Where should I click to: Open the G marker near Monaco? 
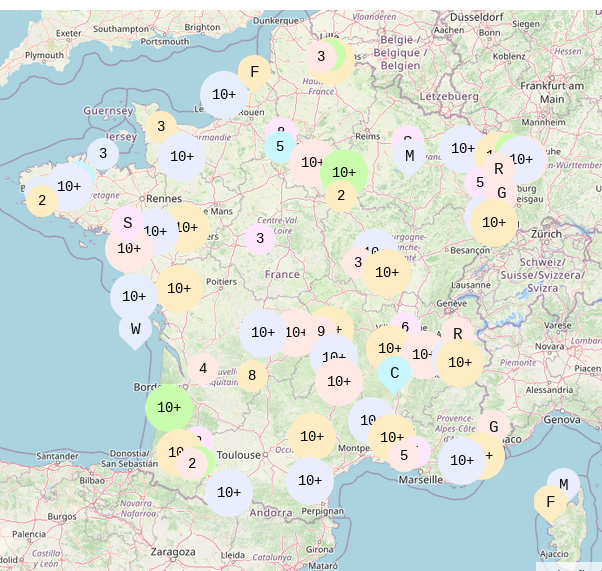[493, 427]
